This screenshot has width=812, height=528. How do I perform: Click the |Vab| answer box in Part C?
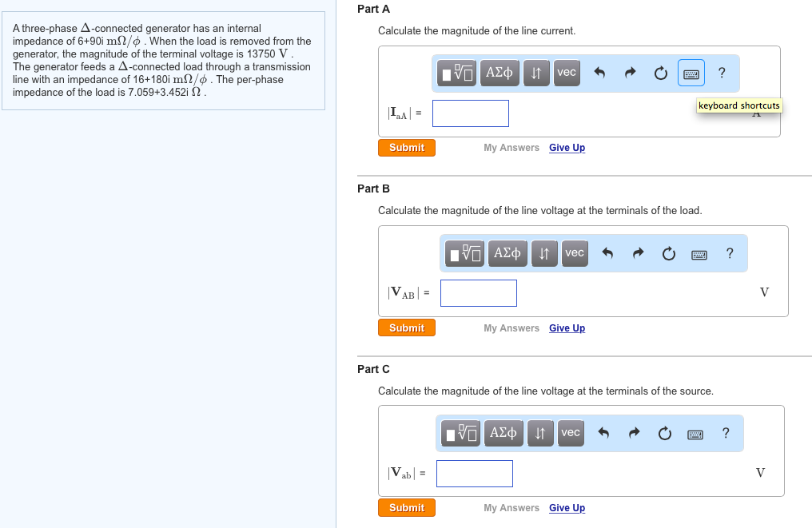pos(474,473)
